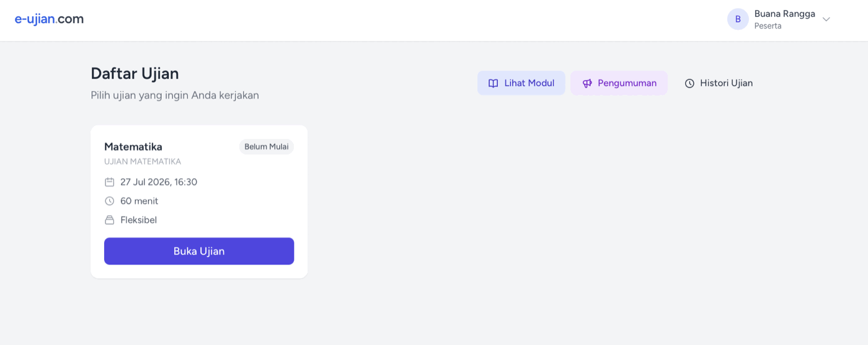868x345 pixels.
Task: Click the e-ujian.com logo
Action: click(x=49, y=19)
